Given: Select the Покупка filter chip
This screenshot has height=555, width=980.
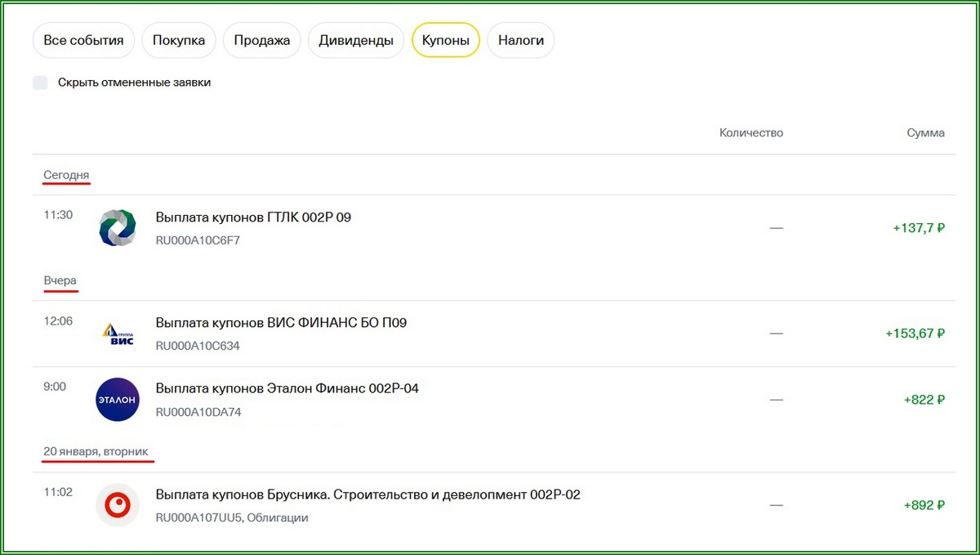Looking at the screenshot, I should coord(178,39).
